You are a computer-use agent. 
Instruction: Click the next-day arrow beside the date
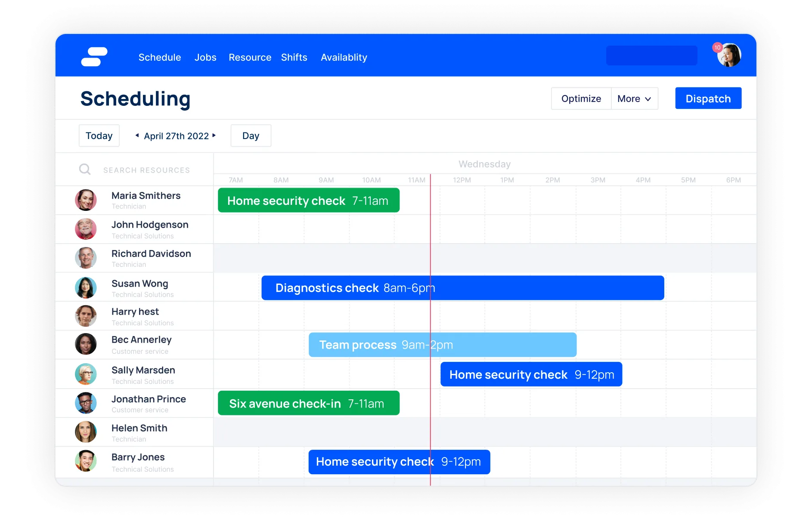click(214, 136)
